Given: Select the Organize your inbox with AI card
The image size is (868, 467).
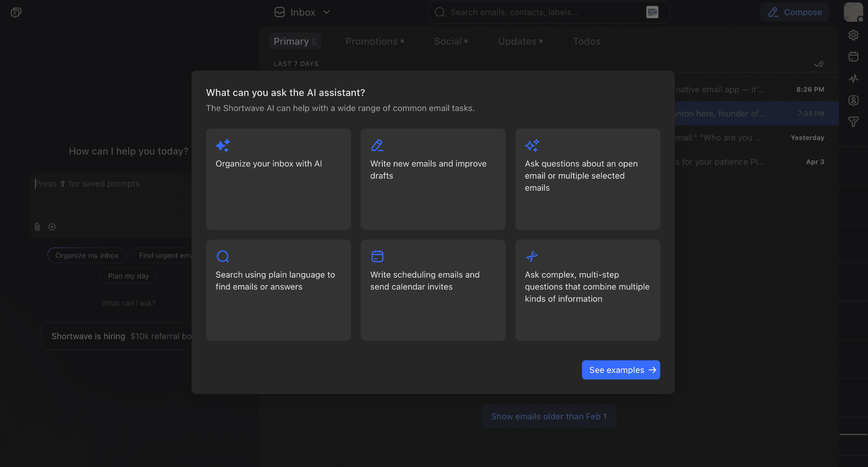Looking at the screenshot, I should [278, 179].
